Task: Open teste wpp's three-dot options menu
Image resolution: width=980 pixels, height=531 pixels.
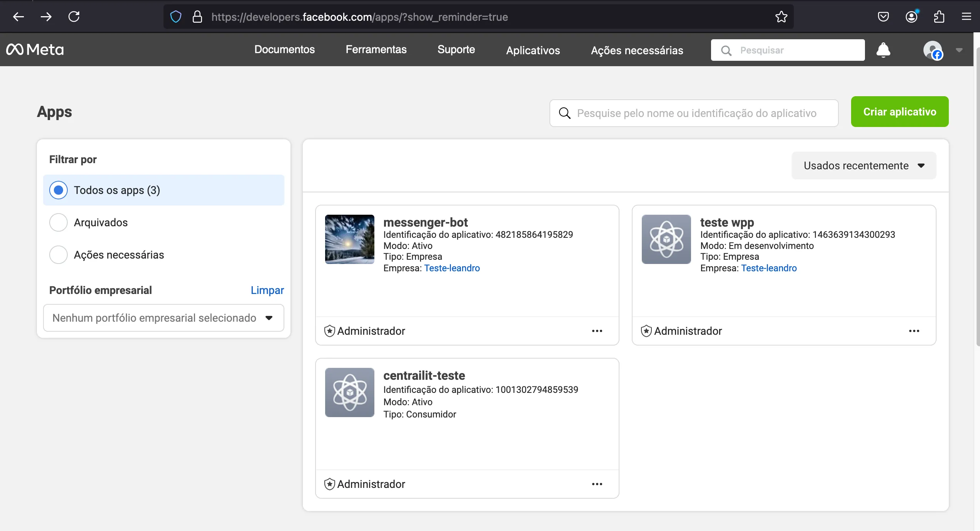Action: click(914, 331)
